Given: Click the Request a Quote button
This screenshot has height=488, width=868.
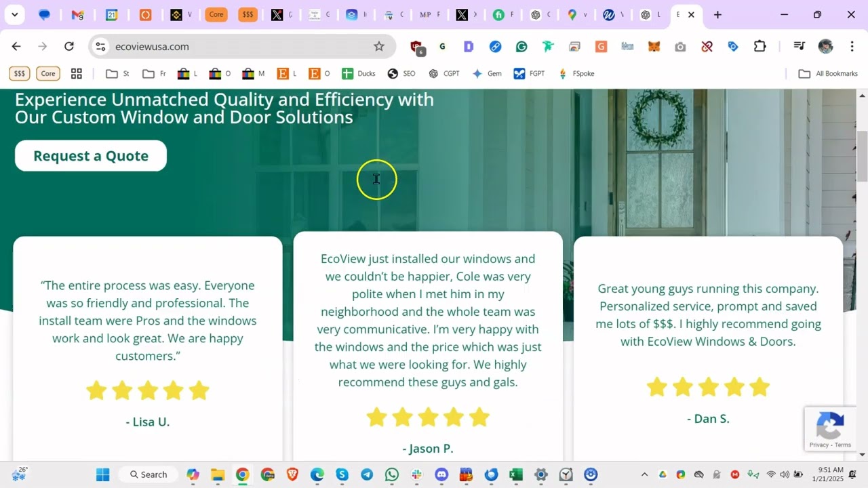Looking at the screenshot, I should pos(91,156).
